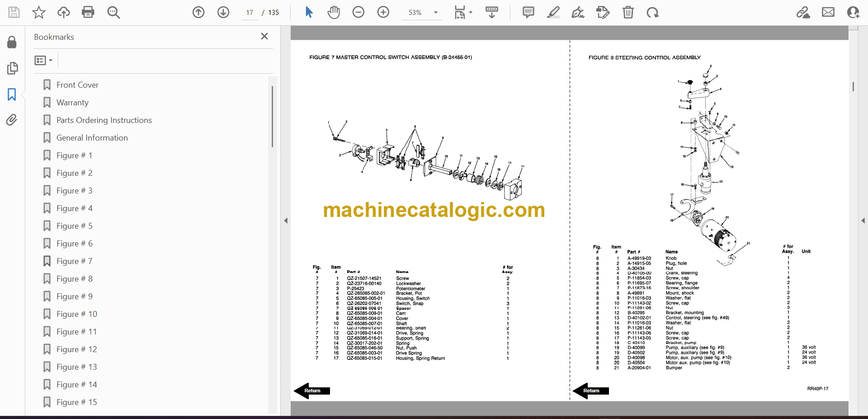This screenshot has height=419, width=868.
Task: Share a link to the file
Action: (803, 12)
